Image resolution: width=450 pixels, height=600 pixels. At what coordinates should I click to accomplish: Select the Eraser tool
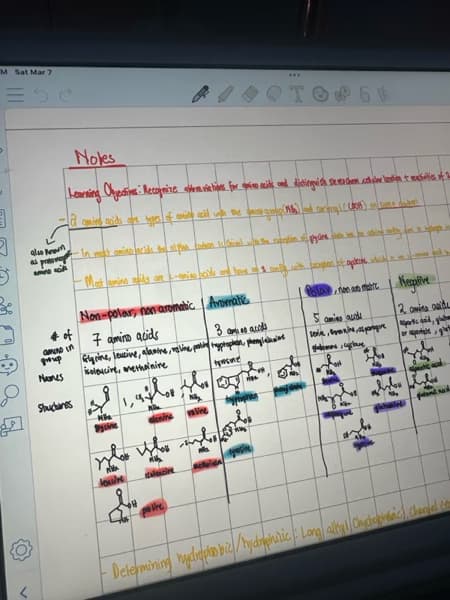pyautogui.click(x=250, y=94)
